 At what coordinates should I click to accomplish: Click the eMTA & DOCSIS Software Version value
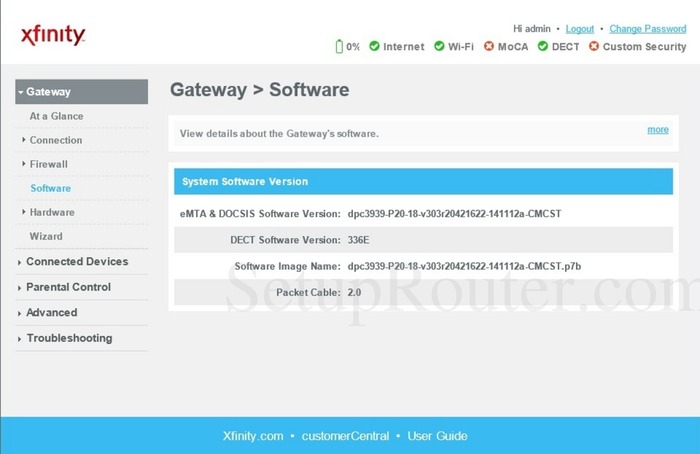click(x=454, y=214)
